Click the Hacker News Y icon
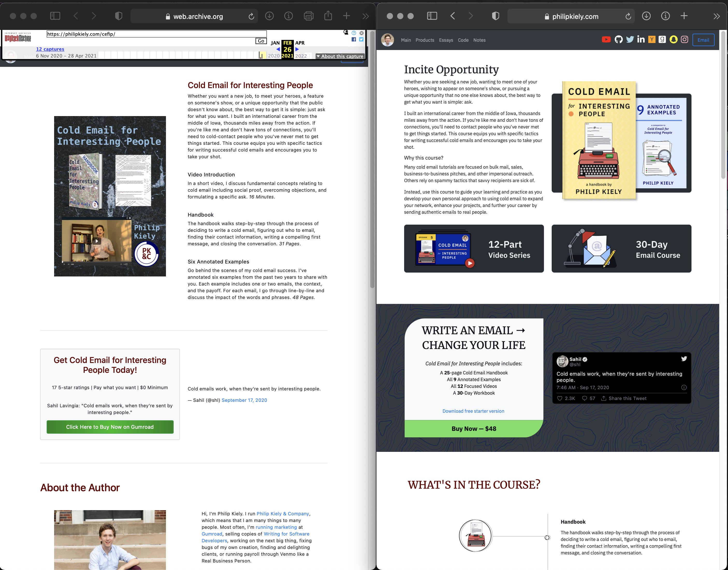 point(651,40)
